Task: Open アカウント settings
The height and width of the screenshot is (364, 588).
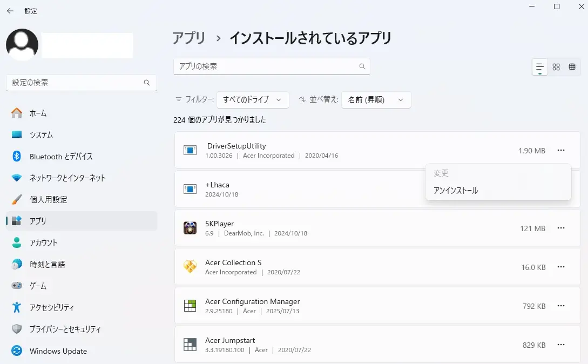Action: click(x=82, y=243)
